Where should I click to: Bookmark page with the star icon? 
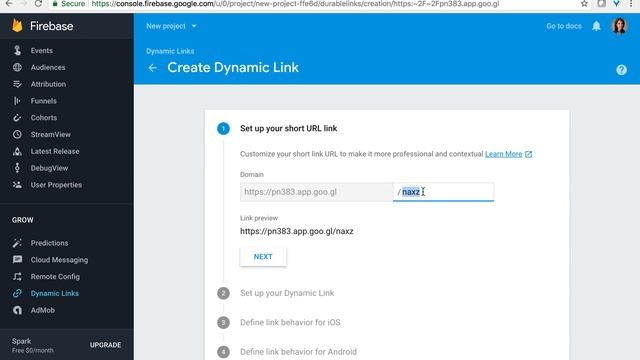[584, 4]
